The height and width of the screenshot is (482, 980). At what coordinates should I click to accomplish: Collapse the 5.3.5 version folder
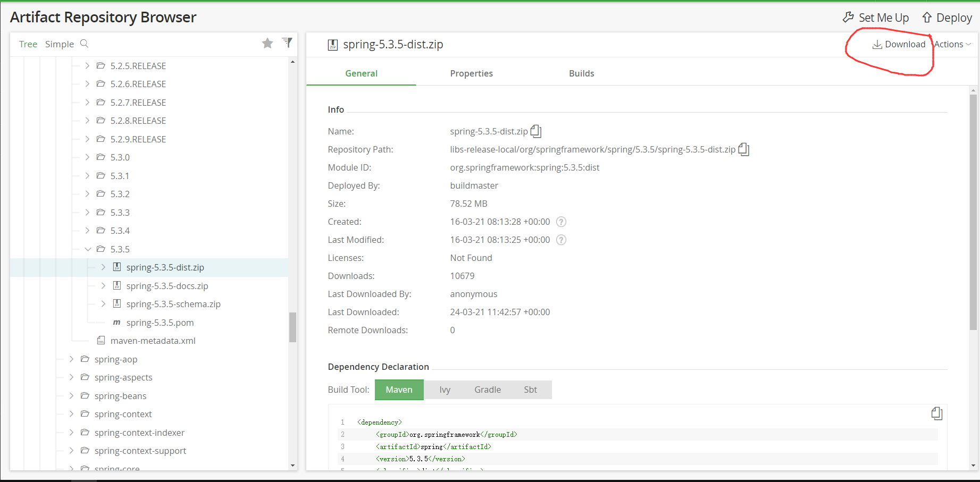pyautogui.click(x=88, y=249)
